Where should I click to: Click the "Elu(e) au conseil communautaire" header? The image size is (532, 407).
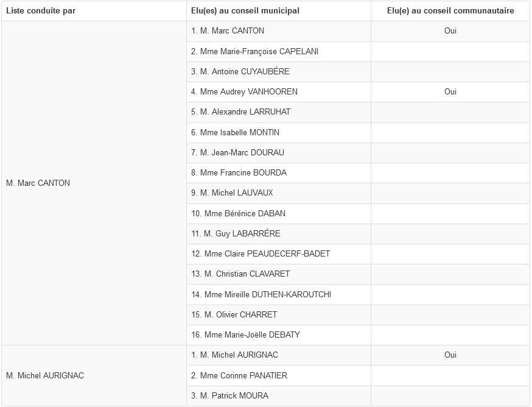(450, 10)
